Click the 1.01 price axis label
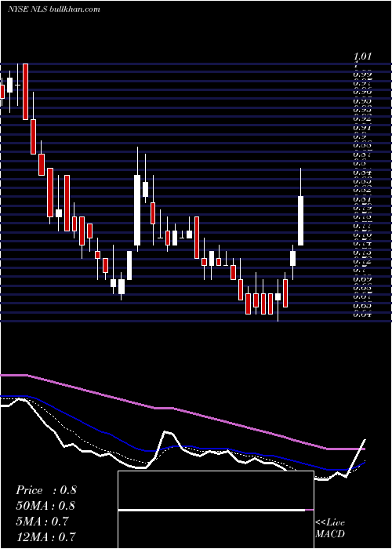This screenshot has width=392, height=549. click(362, 56)
